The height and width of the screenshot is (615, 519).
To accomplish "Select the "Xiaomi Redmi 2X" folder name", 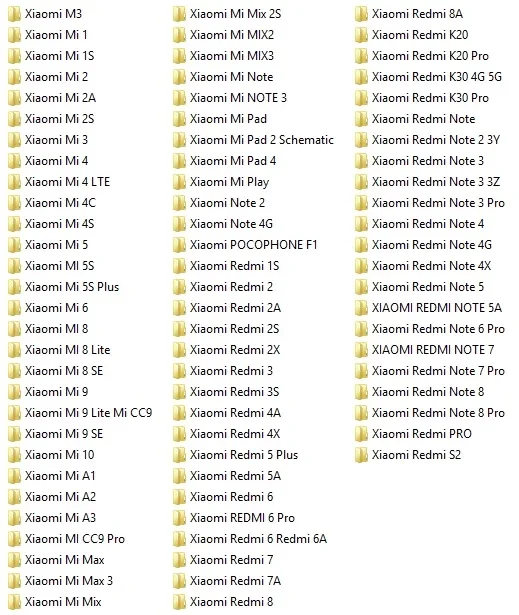I will [235, 350].
